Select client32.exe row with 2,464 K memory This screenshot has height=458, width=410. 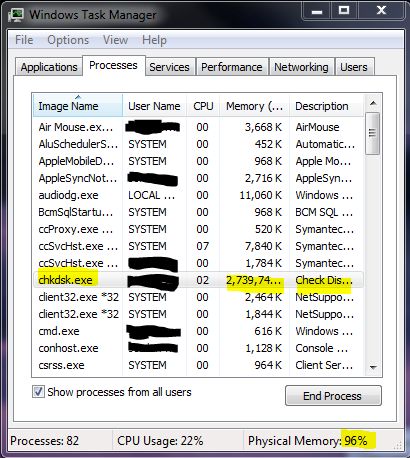point(198,297)
